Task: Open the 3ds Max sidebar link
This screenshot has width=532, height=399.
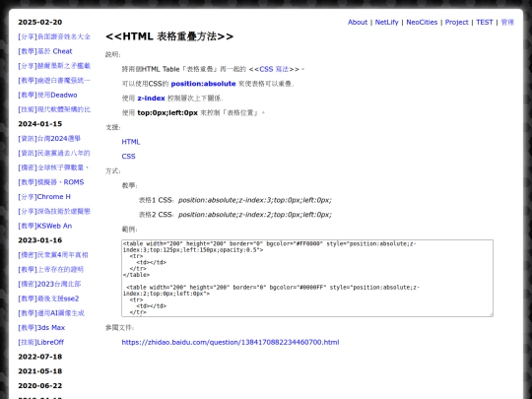Action: [x=41, y=328]
